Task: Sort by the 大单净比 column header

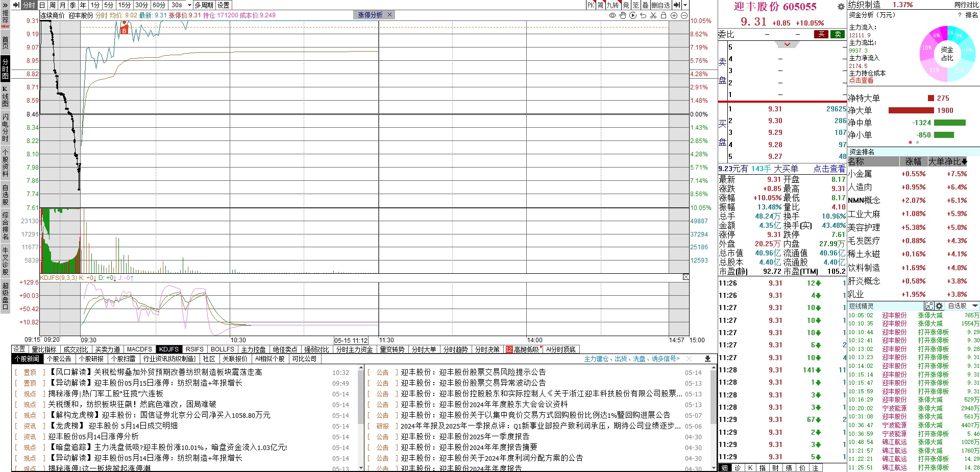Action: tap(947, 161)
